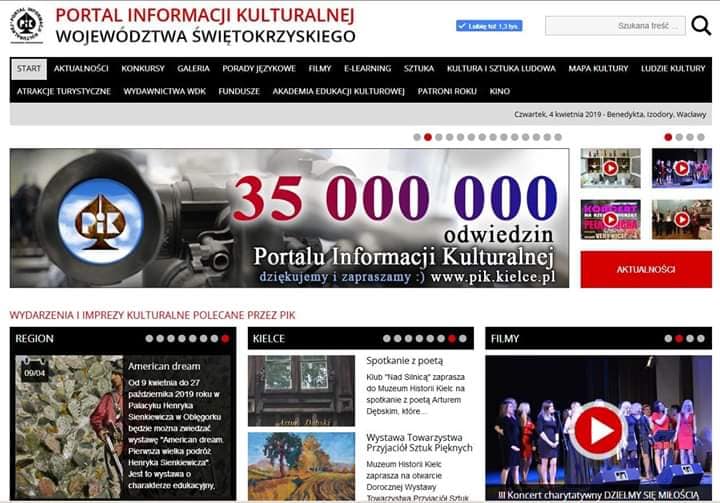Image resolution: width=720 pixels, height=503 pixels.
Task: Play the top-right small video thumbnail
Action: point(682,168)
